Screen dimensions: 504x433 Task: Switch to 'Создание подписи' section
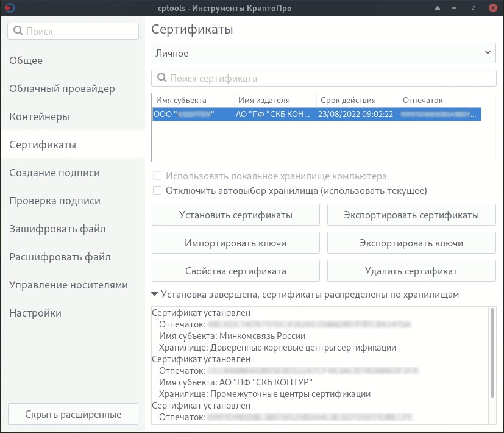[x=73, y=173]
